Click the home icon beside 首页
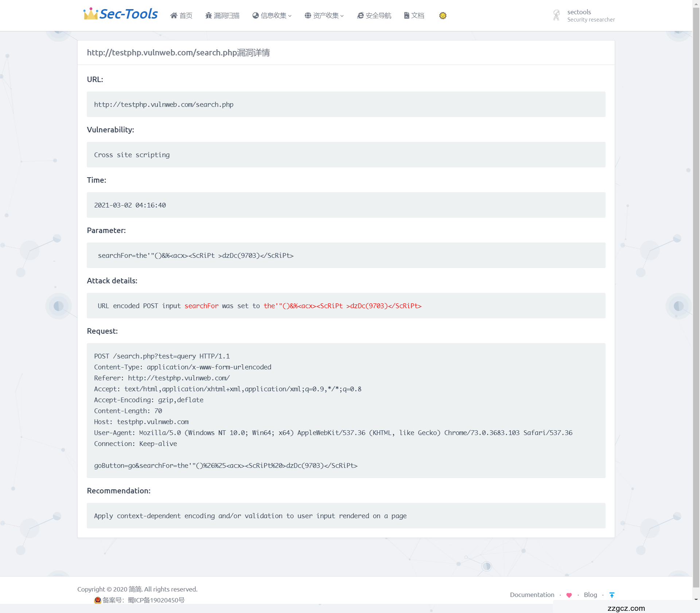 pos(174,15)
